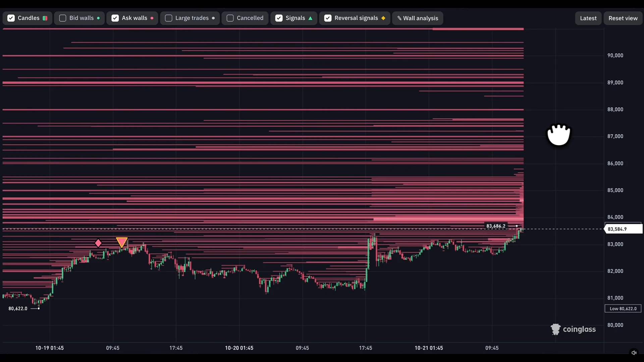Check the Cancelled checkbox
Screen dimensions: 644x362
coord(230,18)
